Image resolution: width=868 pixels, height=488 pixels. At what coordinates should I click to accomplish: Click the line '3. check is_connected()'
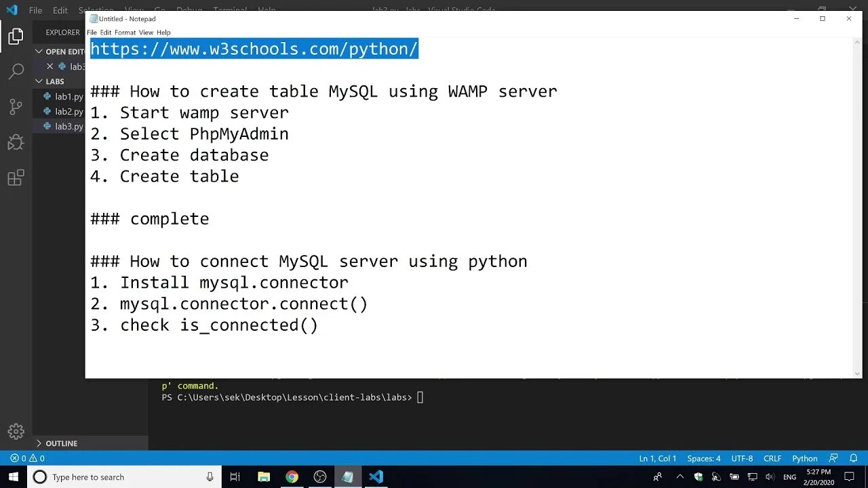(x=204, y=325)
